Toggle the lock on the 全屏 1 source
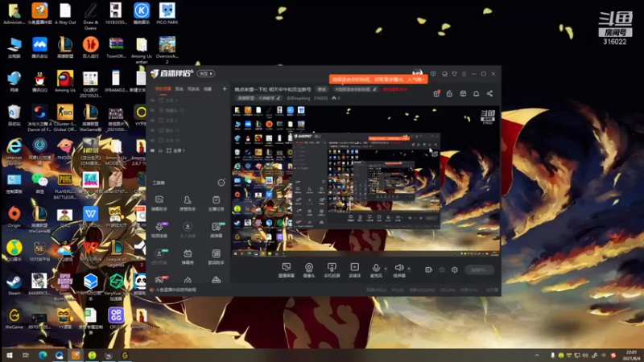The height and width of the screenshot is (362, 644). [160, 150]
